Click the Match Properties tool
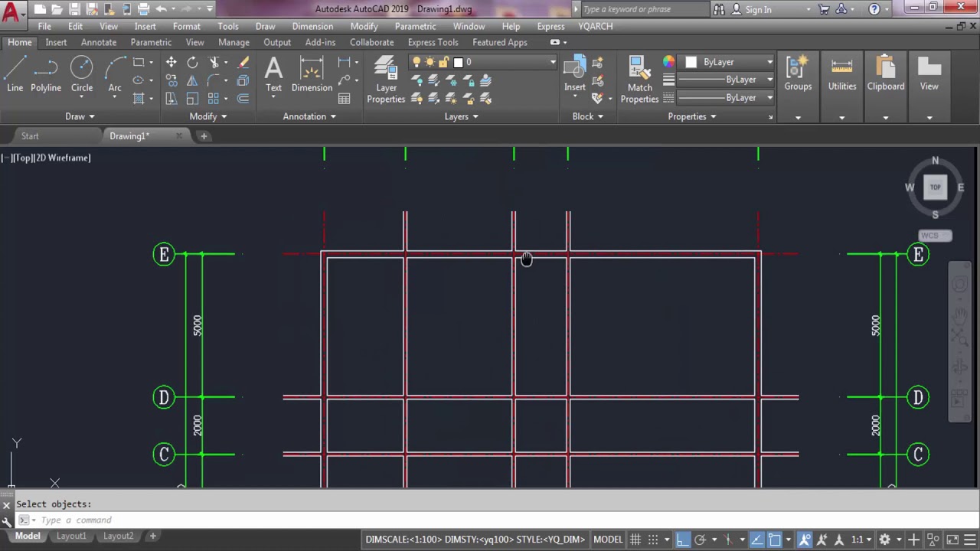Image resolution: width=980 pixels, height=551 pixels. (639, 80)
